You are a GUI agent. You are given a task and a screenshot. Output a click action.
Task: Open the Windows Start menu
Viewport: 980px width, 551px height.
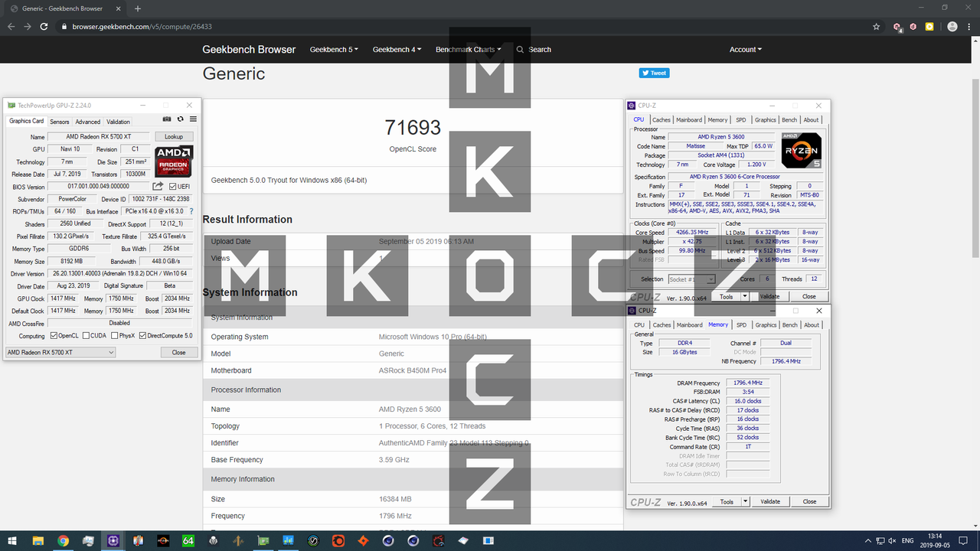click(12, 540)
